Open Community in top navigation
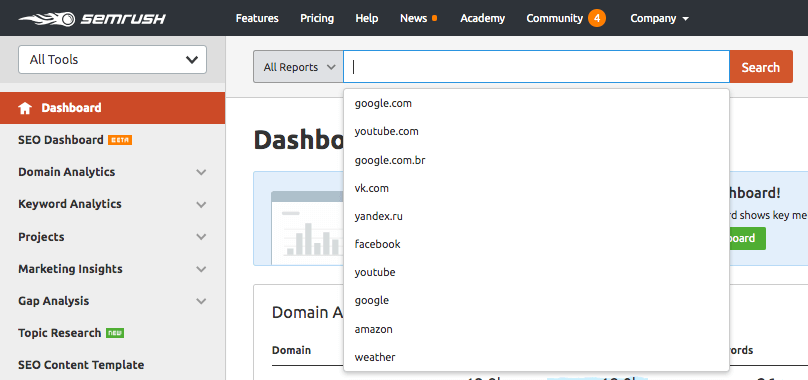 pos(554,19)
